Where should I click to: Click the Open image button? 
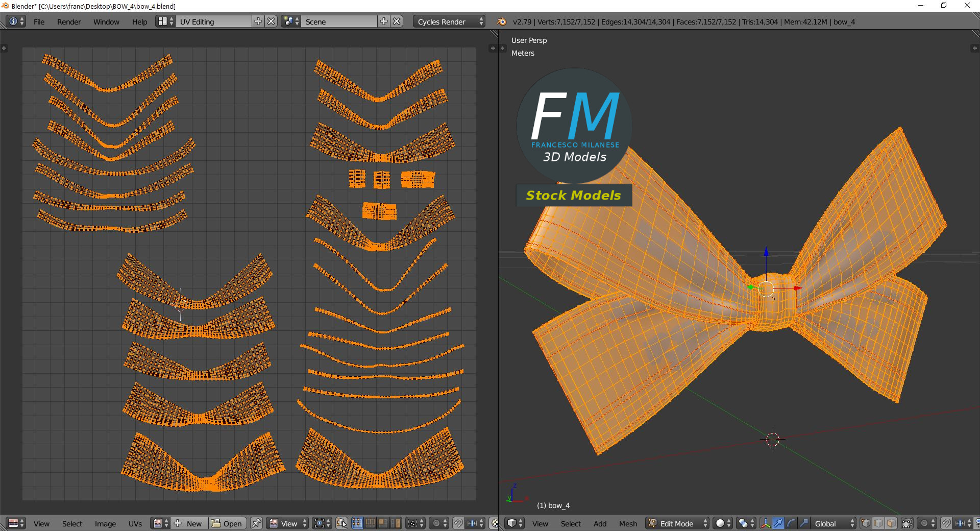click(x=227, y=523)
